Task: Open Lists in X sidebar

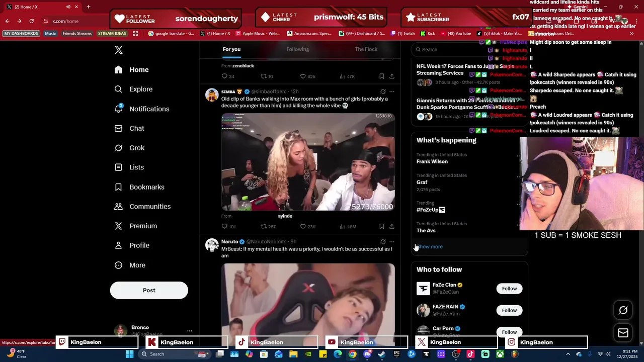Action: click(x=129, y=167)
